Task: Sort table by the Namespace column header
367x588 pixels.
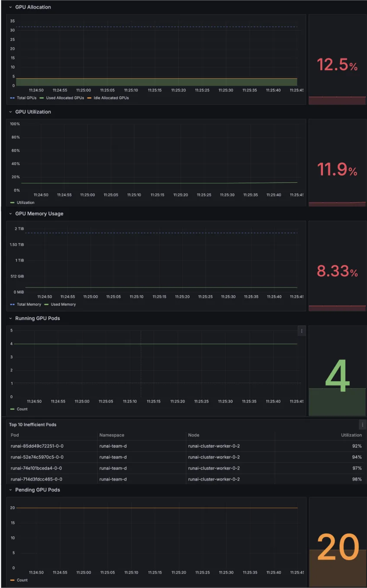Action: pos(112,435)
